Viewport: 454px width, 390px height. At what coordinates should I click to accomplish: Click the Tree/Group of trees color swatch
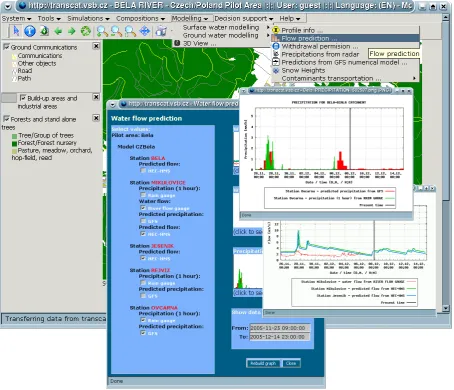coord(14,136)
